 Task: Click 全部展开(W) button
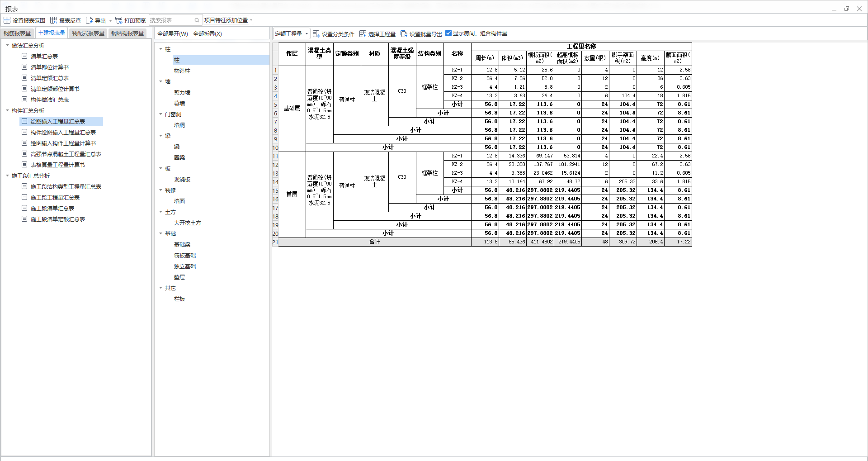(x=172, y=34)
